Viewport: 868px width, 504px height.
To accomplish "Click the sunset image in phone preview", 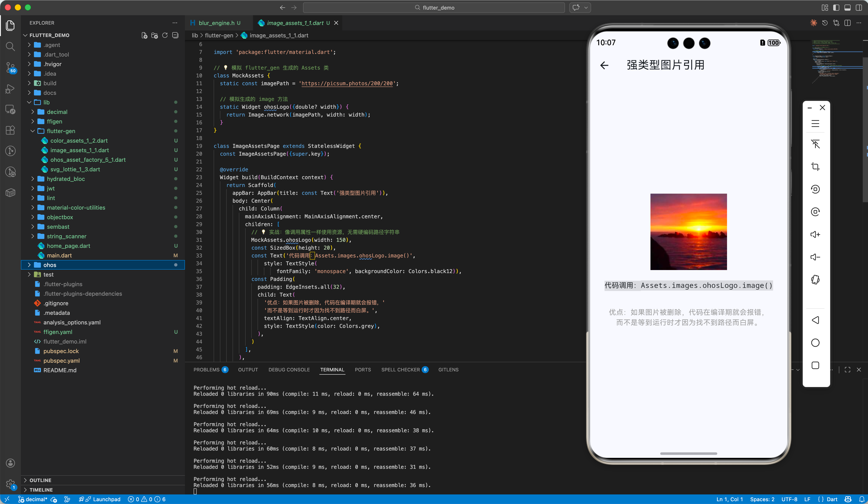I will (x=688, y=232).
